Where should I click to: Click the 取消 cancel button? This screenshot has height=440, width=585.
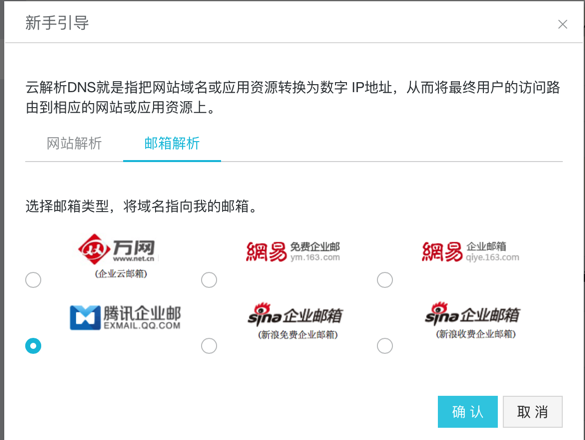pos(532,412)
